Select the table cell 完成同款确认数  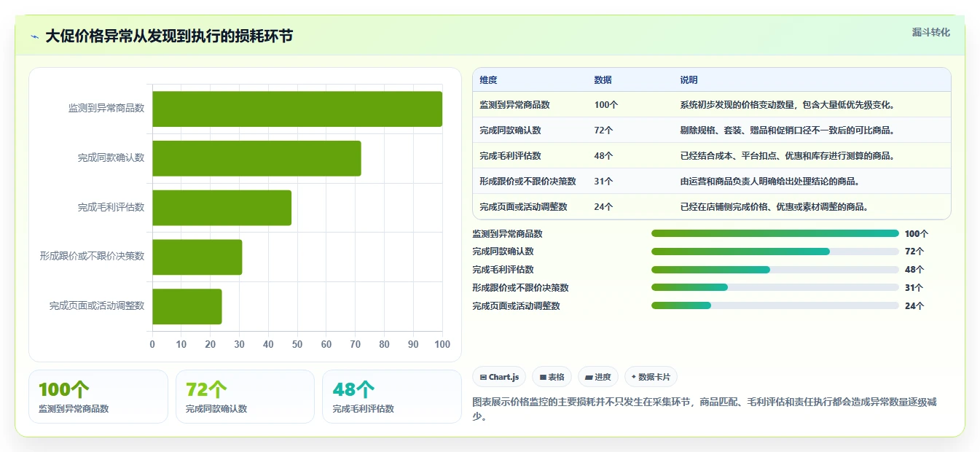coord(510,130)
